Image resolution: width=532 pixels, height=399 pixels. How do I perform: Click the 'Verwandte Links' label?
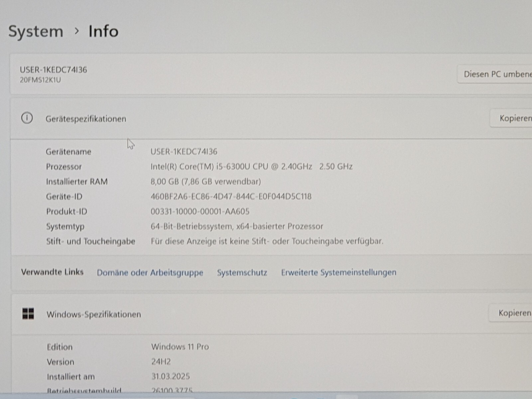point(52,272)
